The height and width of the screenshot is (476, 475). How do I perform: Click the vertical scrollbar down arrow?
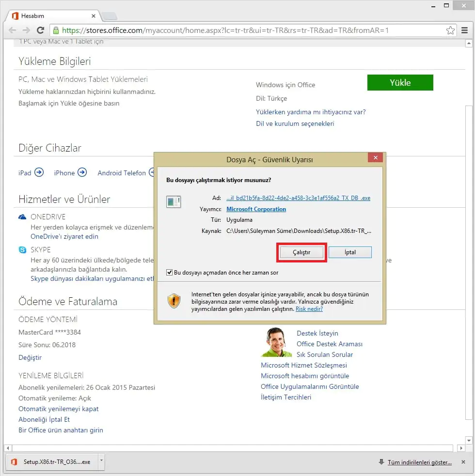[469, 441]
